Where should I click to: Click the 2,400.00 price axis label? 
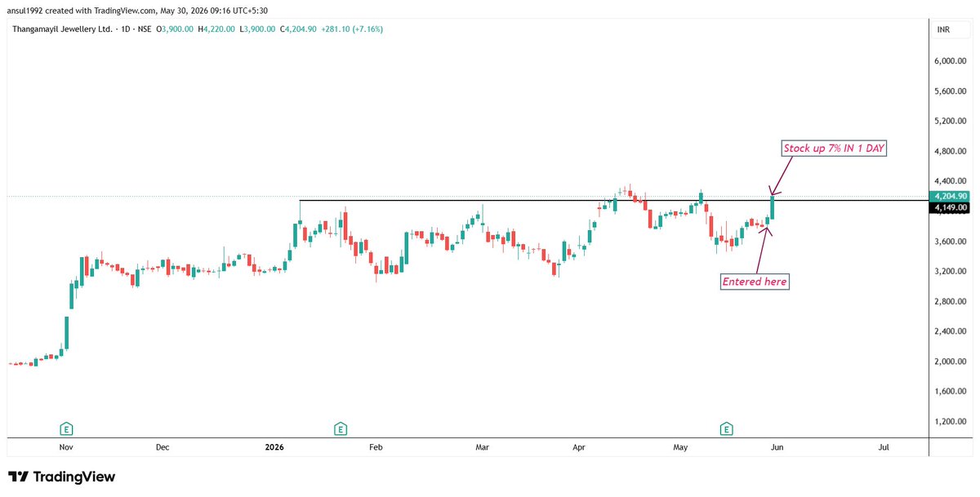951,331
